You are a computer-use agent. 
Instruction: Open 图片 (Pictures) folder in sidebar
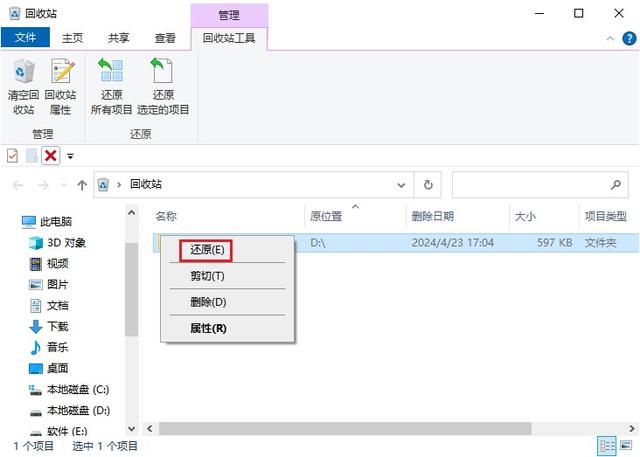(x=49, y=284)
